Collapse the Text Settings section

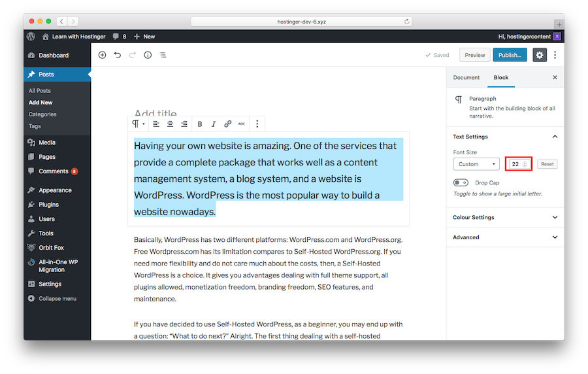tap(505, 137)
